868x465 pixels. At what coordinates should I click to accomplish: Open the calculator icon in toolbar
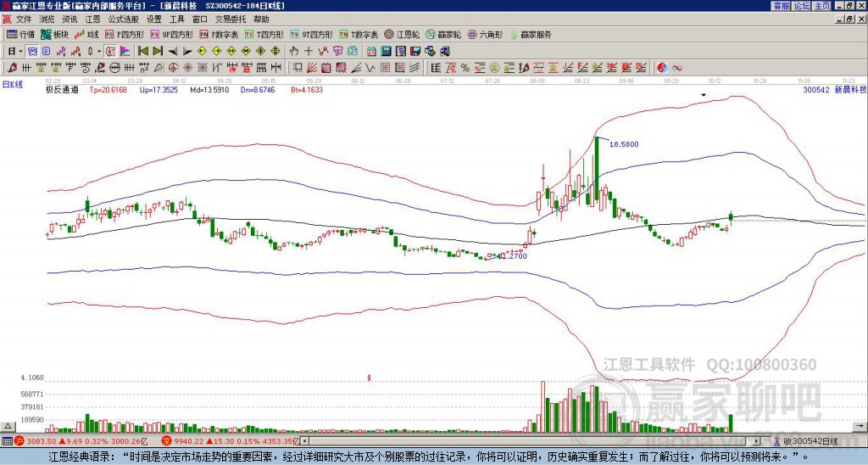pos(386,51)
